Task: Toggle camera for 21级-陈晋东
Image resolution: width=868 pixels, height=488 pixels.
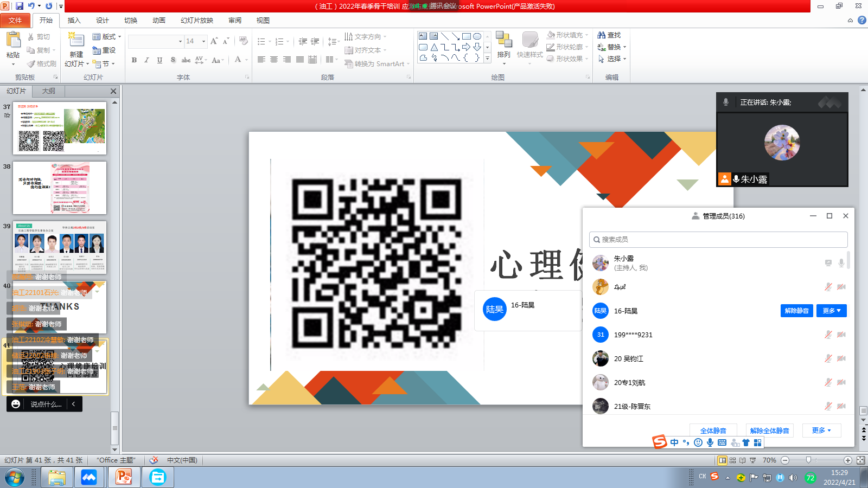Action: tap(841, 406)
